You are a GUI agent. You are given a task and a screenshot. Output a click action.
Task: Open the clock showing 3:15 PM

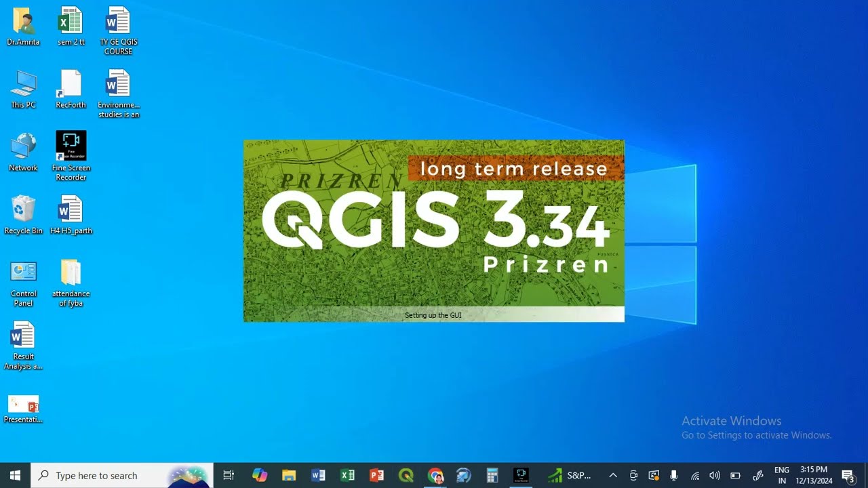point(814,475)
